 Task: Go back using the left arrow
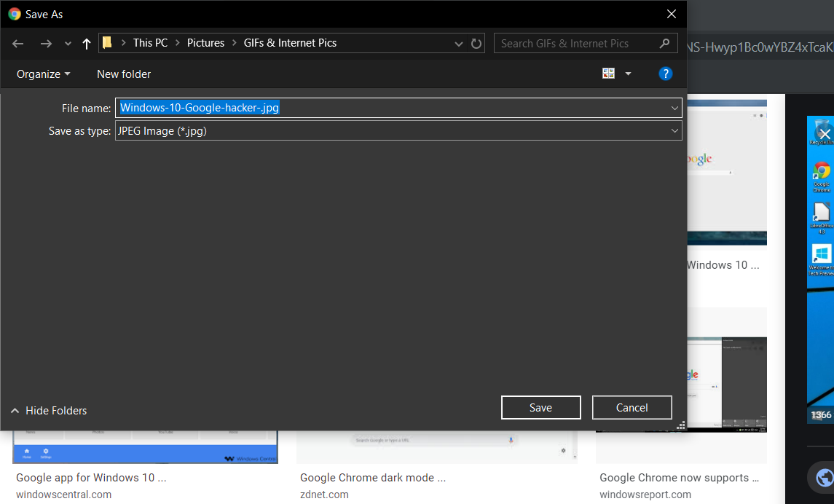17,44
